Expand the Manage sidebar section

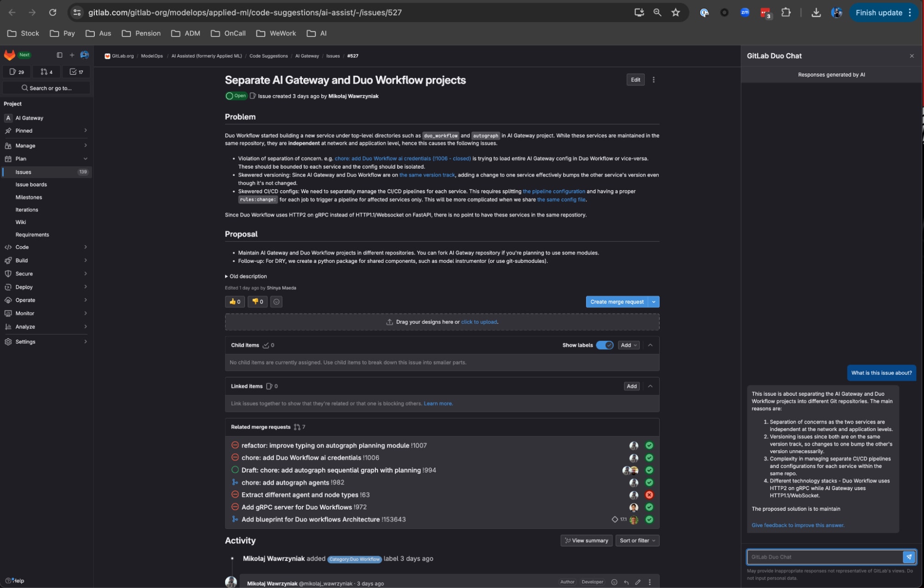46,145
